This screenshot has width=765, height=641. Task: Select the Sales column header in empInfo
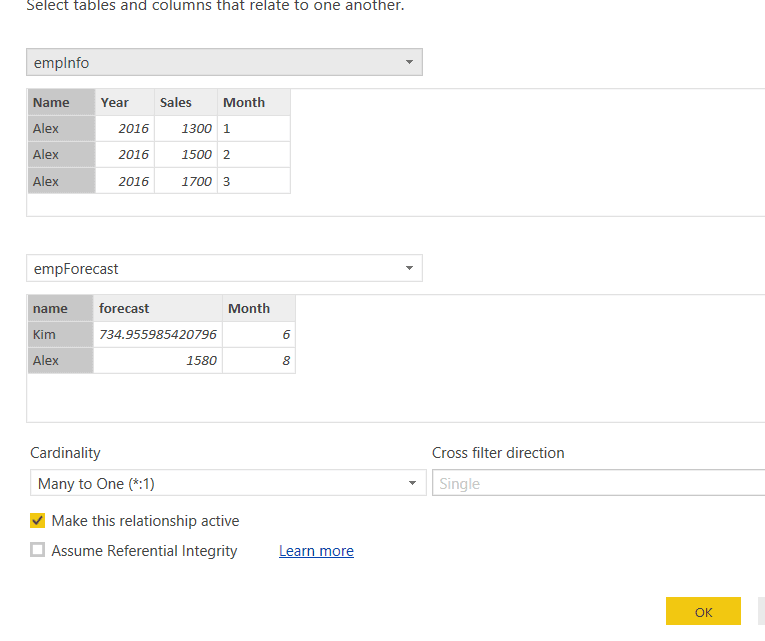click(186, 102)
